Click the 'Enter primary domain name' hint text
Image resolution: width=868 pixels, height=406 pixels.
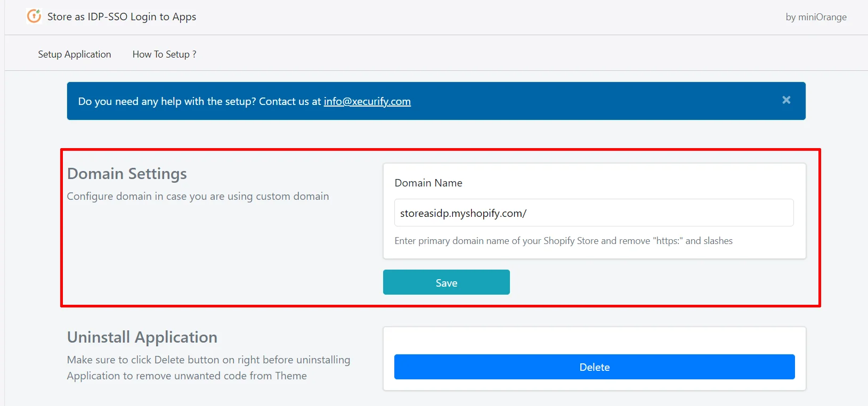[563, 241]
